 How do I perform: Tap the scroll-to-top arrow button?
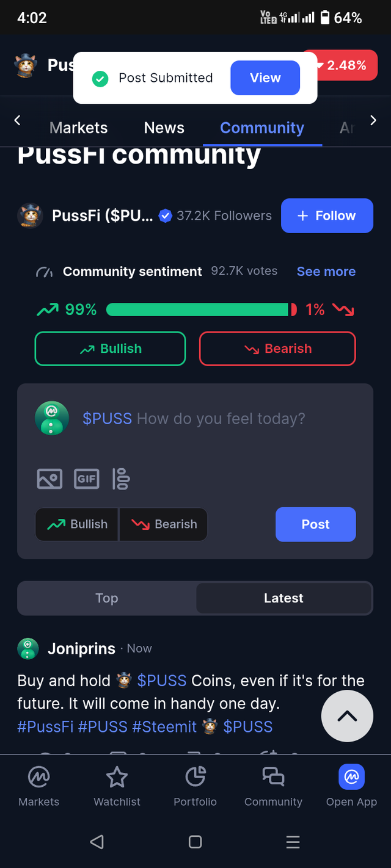click(x=347, y=716)
